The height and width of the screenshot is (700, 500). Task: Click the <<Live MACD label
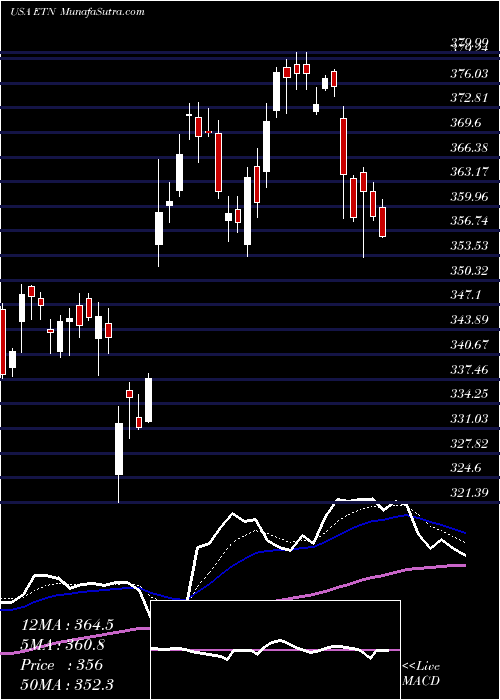[421, 673]
